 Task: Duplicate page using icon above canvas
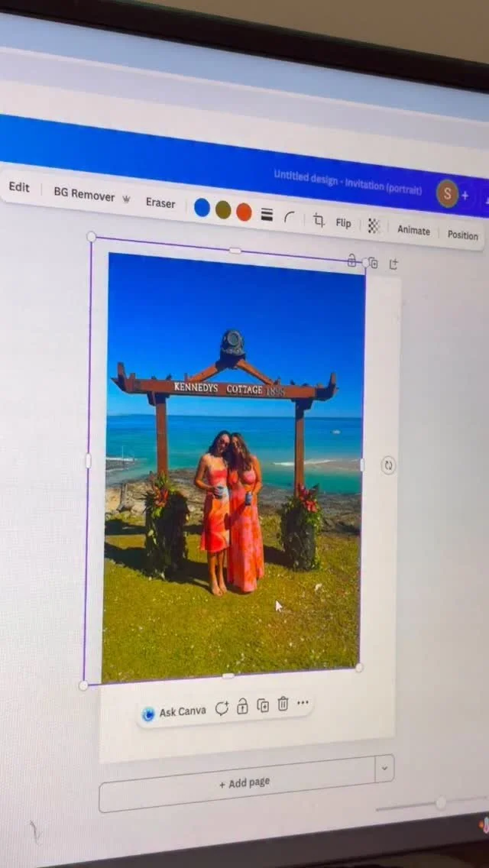pyautogui.click(x=374, y=263)
